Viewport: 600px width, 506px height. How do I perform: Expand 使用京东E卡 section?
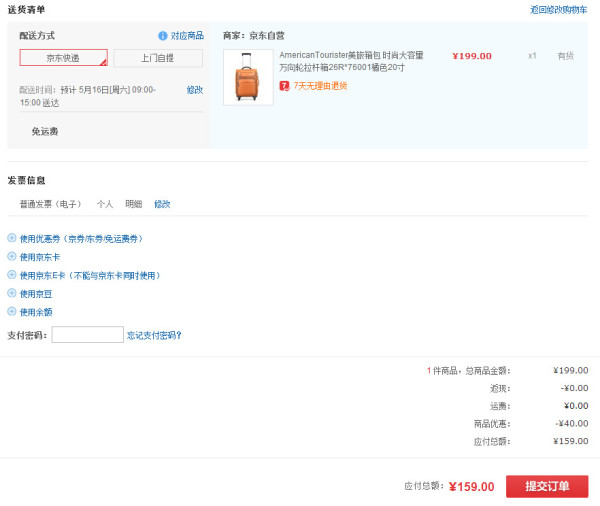(90, 276)
